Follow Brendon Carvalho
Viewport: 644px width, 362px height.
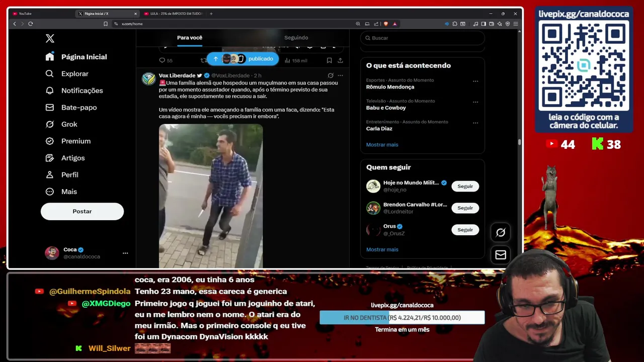point(465,208)
